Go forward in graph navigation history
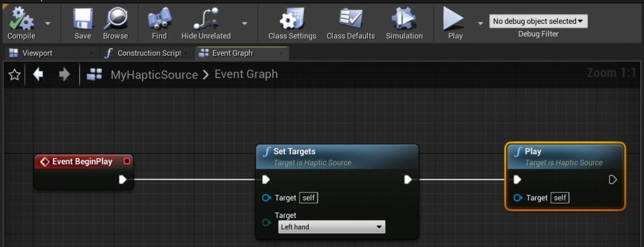Screen dimensions: 644x247 pos(65,74)
